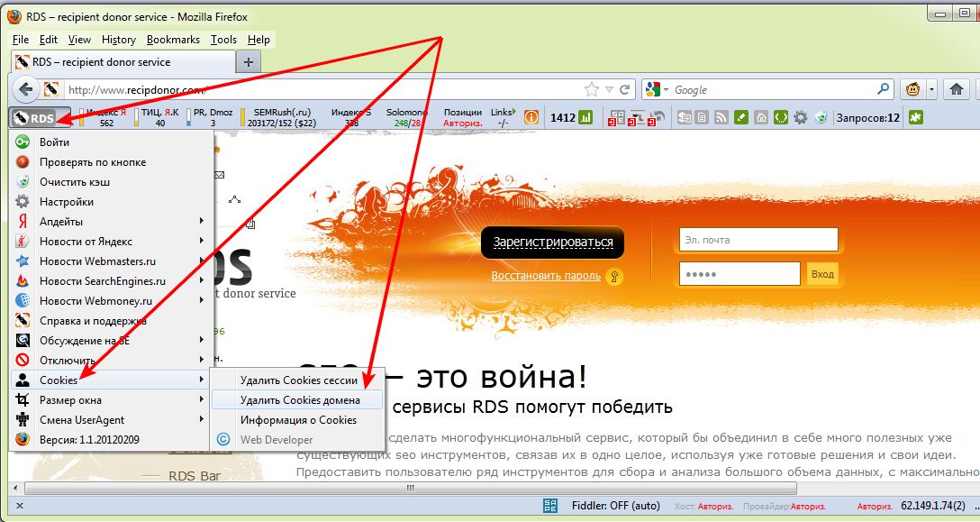Click the search magnifier in Google box

883,89
